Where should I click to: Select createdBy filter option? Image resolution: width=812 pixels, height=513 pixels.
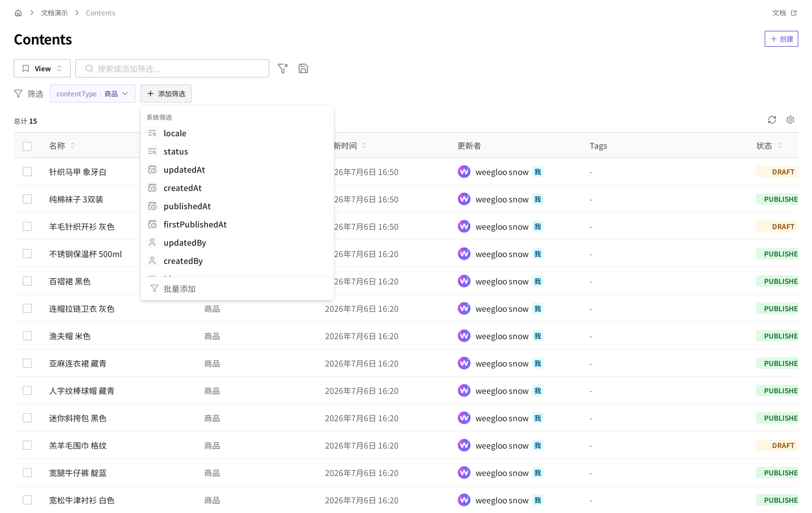point(237,260)
